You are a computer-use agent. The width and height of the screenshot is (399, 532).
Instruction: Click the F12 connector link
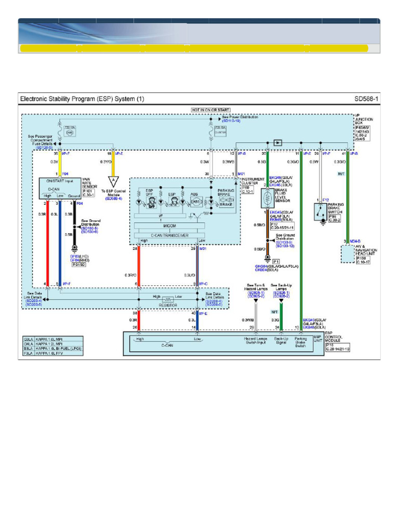[326, 200]
